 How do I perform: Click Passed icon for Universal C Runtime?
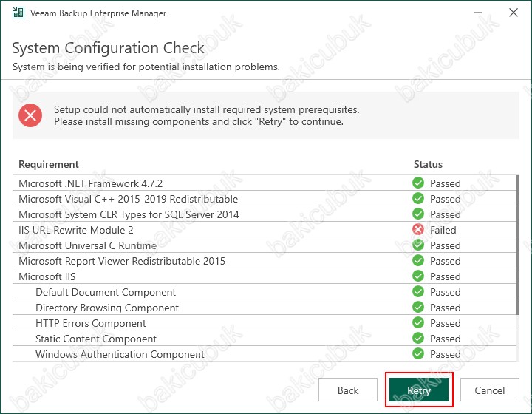point(418,245)
